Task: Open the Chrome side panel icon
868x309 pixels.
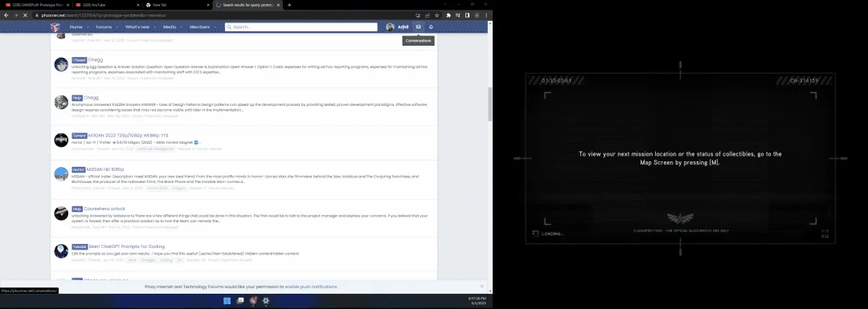Action: (x=467, y=15)
